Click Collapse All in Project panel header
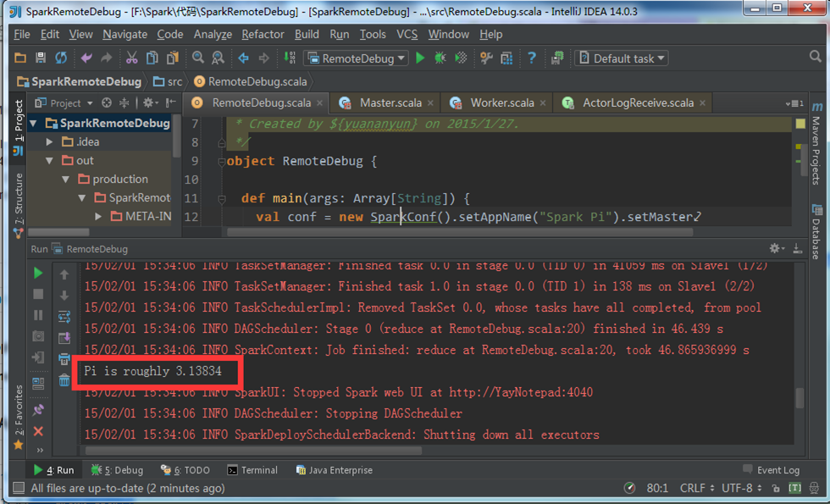Viewport: 830px width, 504px height. coord(124,102)
